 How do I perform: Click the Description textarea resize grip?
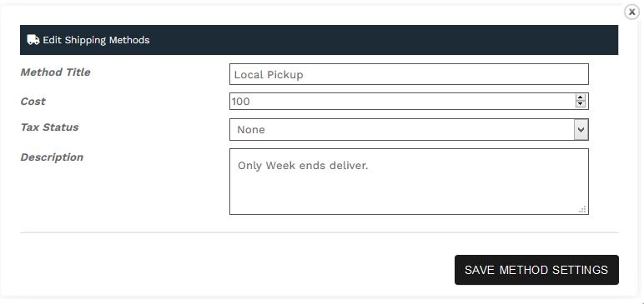[582, 209]
